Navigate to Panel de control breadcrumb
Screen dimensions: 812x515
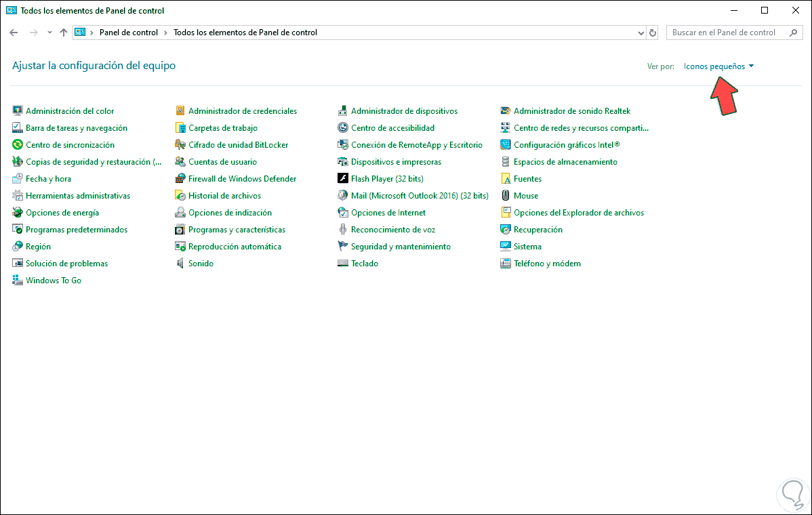128,32
